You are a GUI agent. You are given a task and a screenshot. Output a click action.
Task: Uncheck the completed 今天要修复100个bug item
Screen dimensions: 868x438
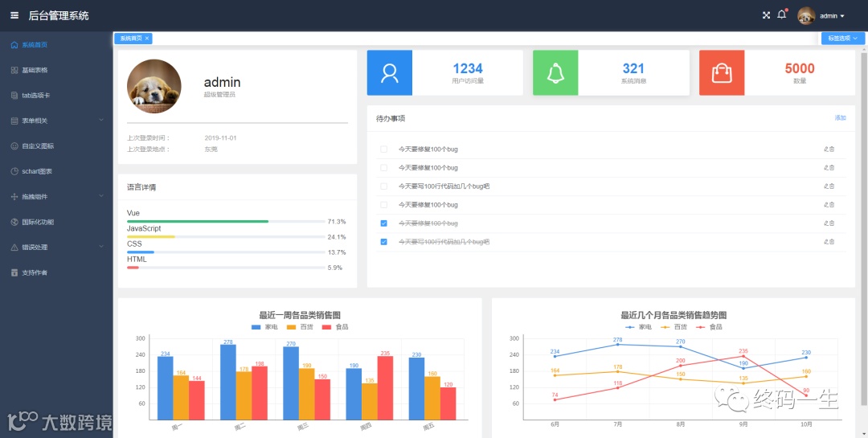point(383,223)
